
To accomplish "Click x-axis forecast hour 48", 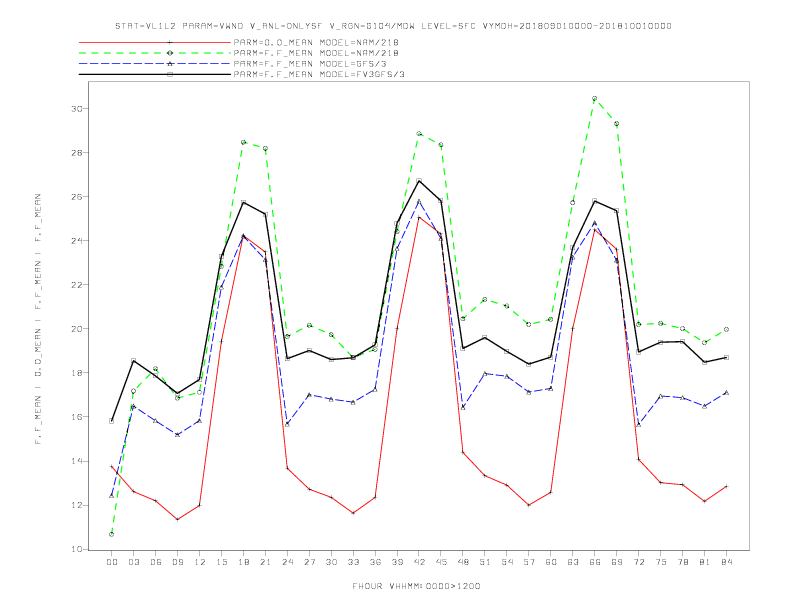I will (463, 562).
